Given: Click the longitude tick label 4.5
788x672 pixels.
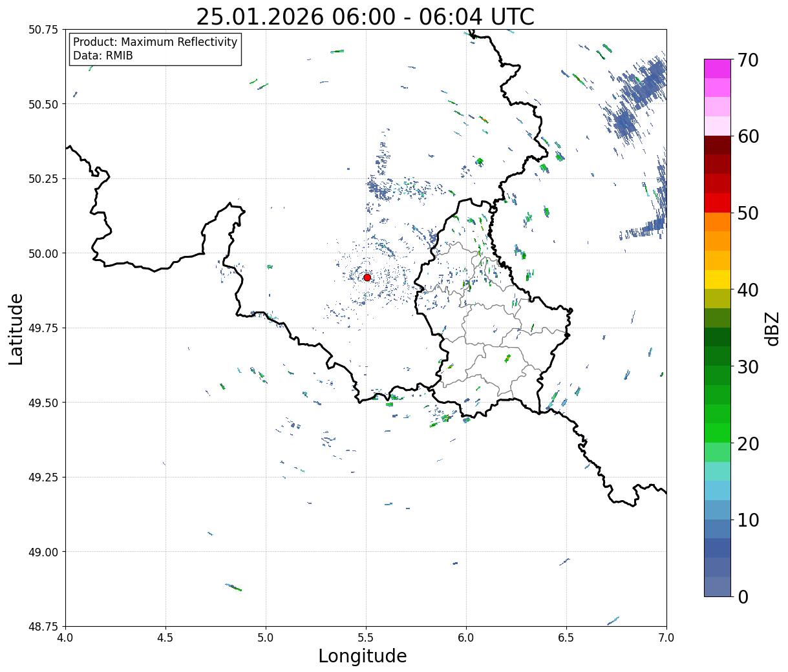Looking at the screenshot, I should (x=165, y=638).
